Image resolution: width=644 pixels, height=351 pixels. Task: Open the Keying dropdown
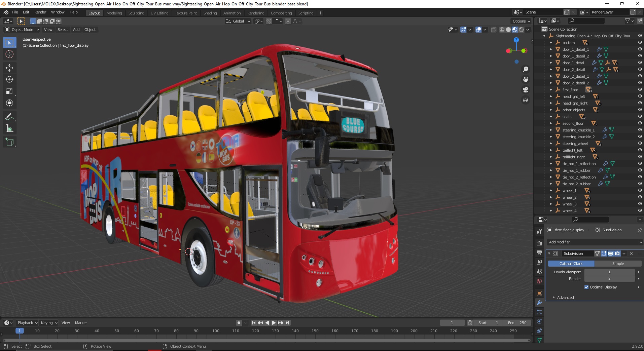tap(49, 323)
